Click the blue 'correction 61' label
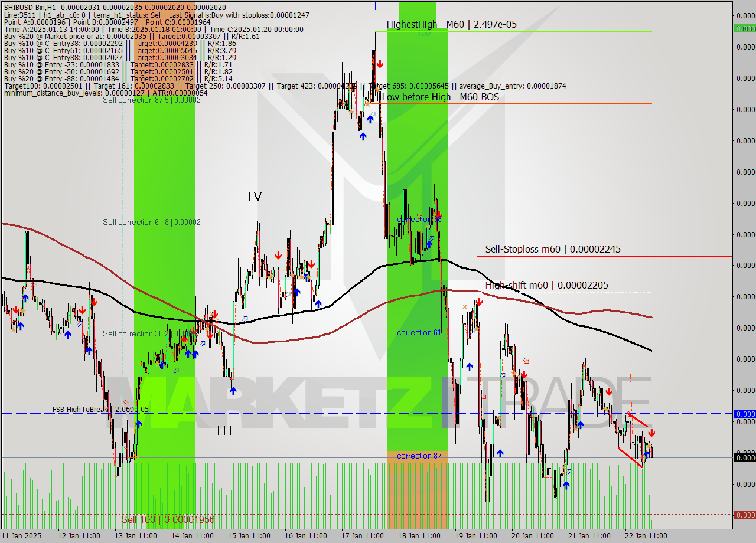 419,332
